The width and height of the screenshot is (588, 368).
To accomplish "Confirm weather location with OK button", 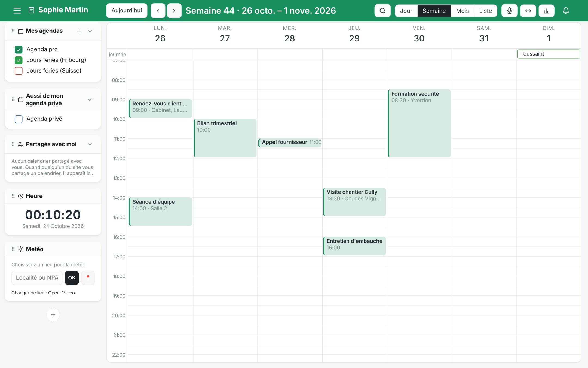I will (x=72, y=278).
